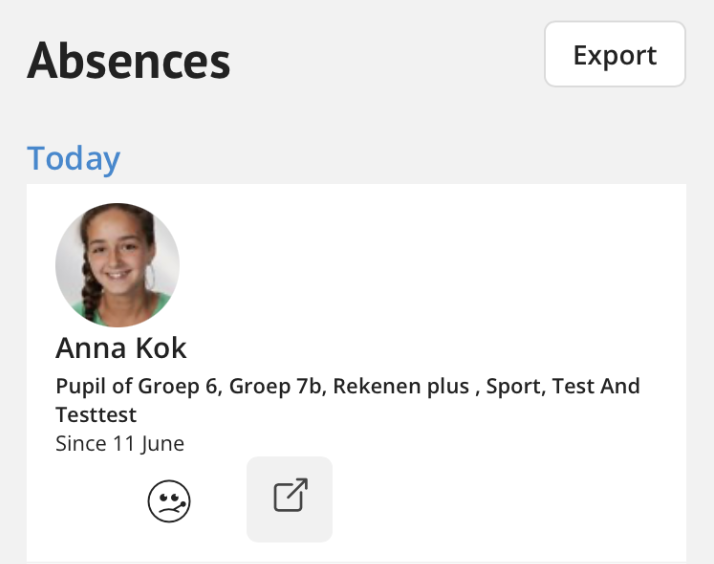Open Anna Kok's profile photo

click(x=117, y=265)
